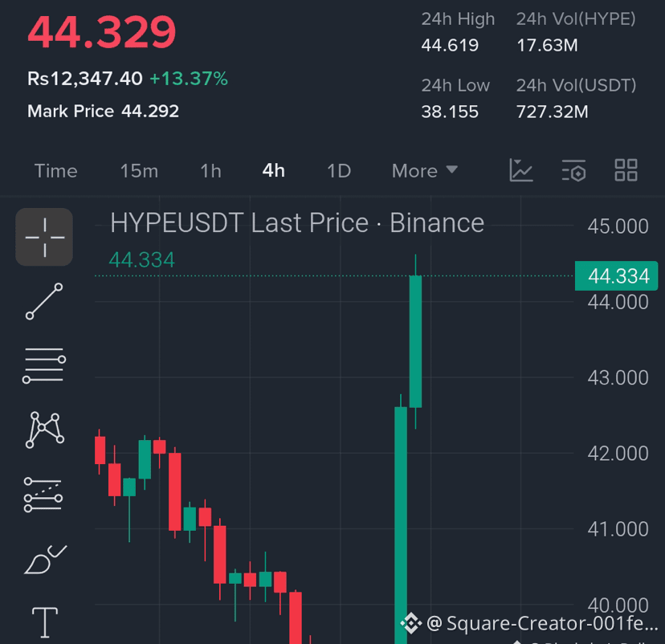Switch to the 1h interval tab
The image size is (665, 644).
tap(210, 171)
